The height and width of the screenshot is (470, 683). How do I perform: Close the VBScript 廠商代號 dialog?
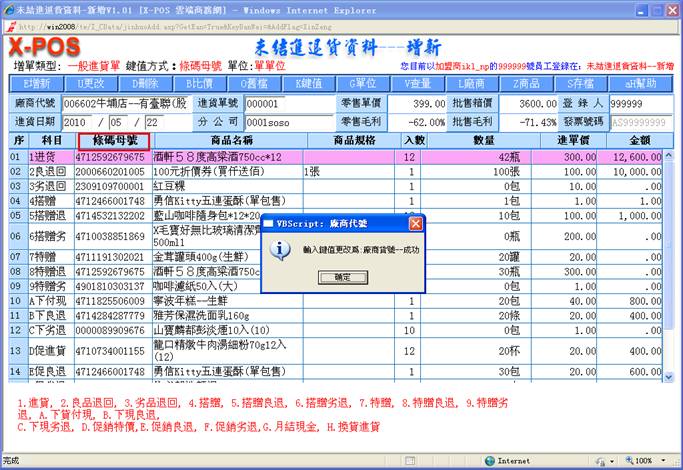click(415, 223)
